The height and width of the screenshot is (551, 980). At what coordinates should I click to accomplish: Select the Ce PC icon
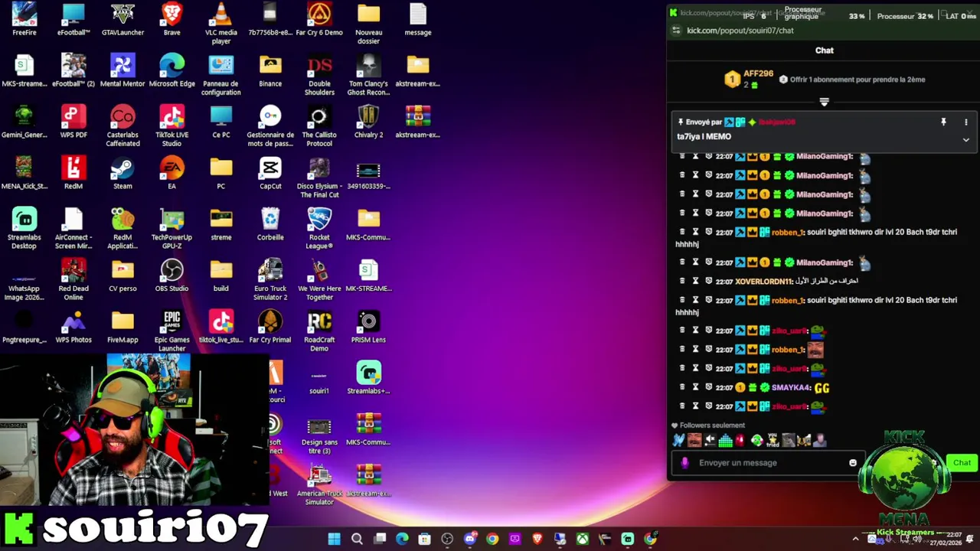click(221, 122)
